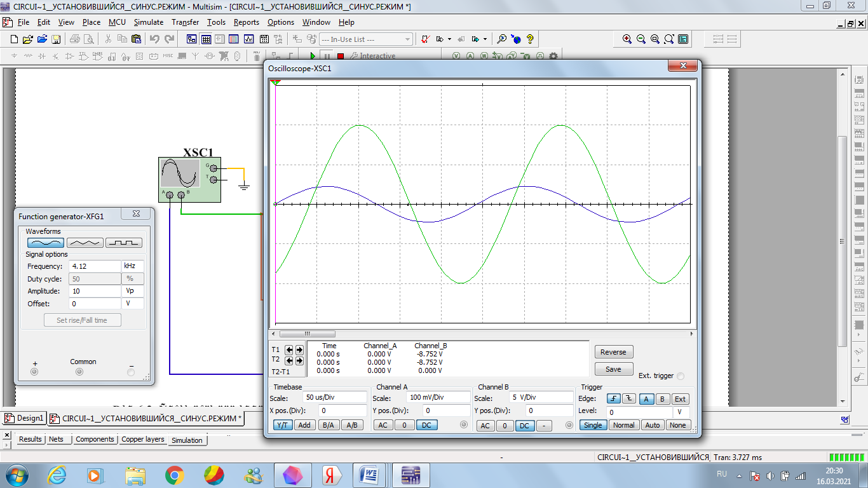Viewport: 868px width, 488px height.
Task: Toggle the Design Toolbox icon
Action: [192, 39]
